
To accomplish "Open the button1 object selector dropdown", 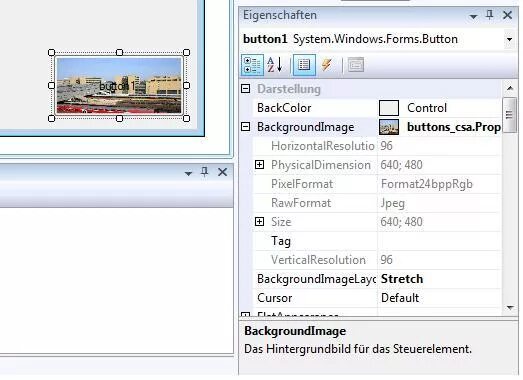I will tap(509, 39).
